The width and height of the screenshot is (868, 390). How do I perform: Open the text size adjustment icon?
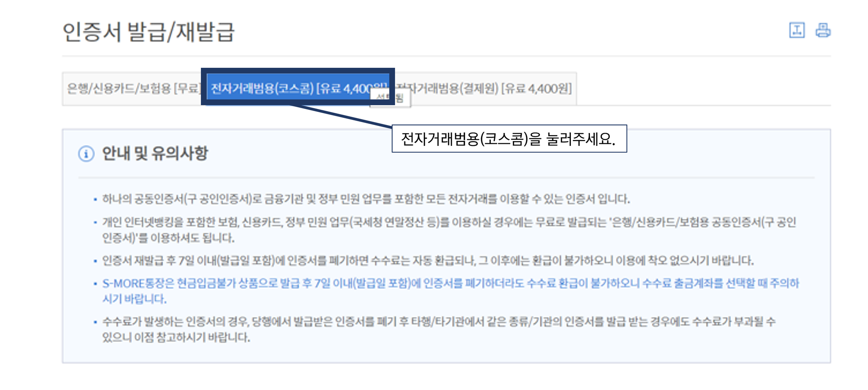tap(797, 31)
